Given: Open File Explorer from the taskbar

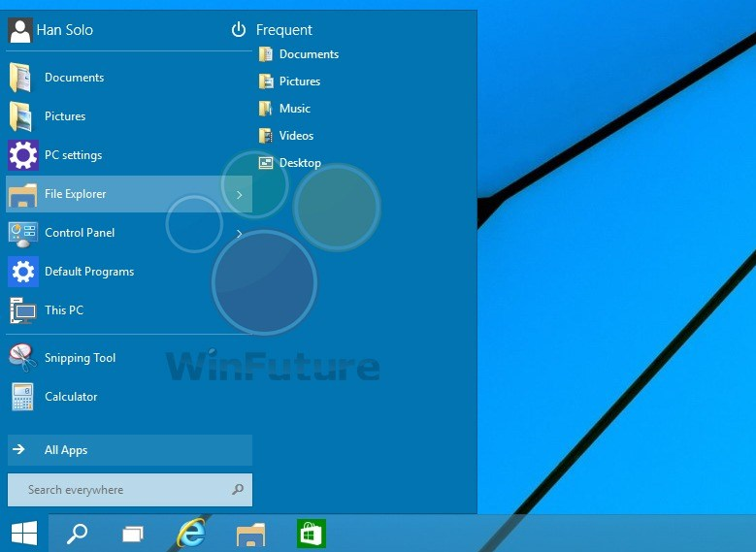Looking at the screenshot, I should click(x=250, y=533).
